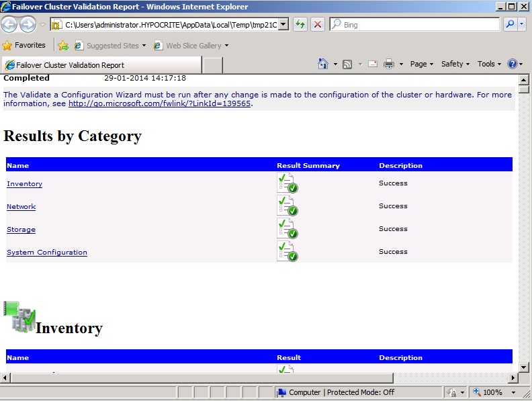Image resolution: width=532 pixels, height=401 pixels.
Task: Expand the Print options dropdown arrow
Action: (x=401, y=64)
